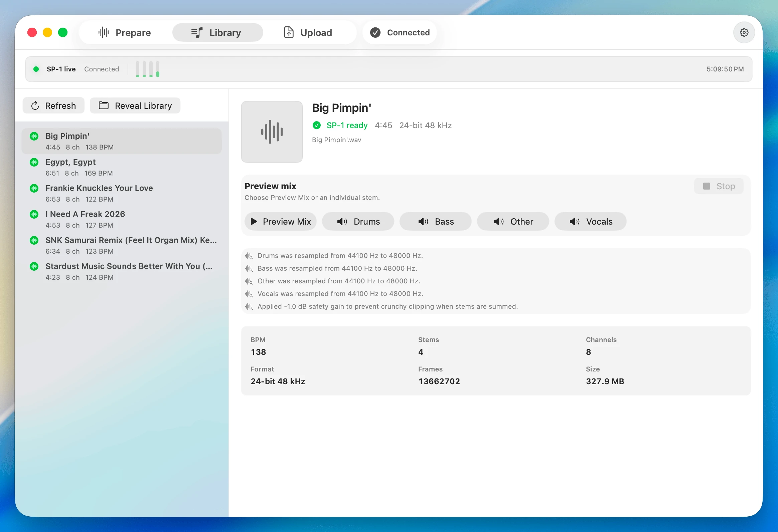Click the Big Pimpin' title heading
This screenshot has height=532, width=778.
[x=342, y=108]
